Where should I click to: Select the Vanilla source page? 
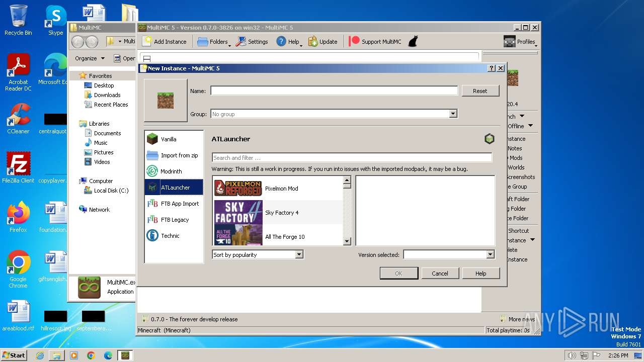[x=174, y=139]
